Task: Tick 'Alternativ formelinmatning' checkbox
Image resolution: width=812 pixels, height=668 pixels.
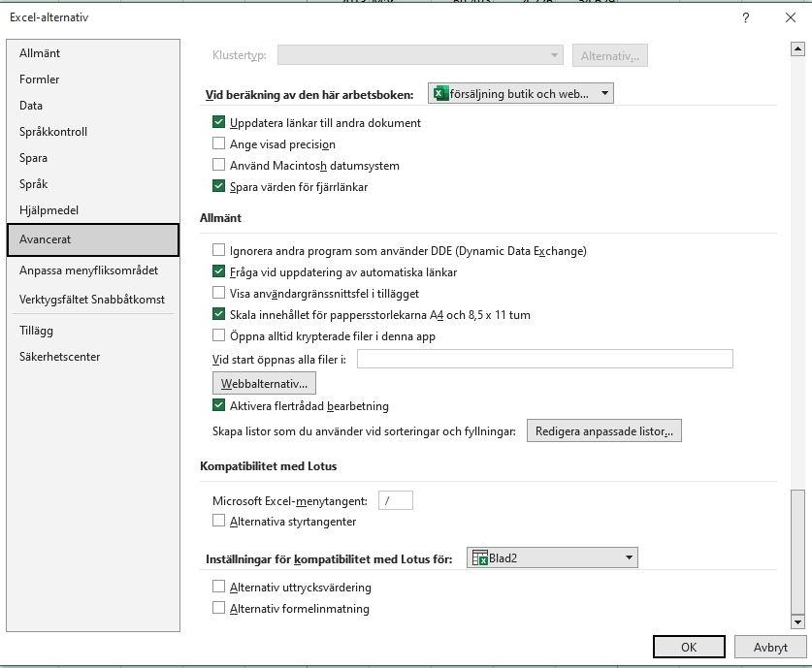Action: click(218, 609)
